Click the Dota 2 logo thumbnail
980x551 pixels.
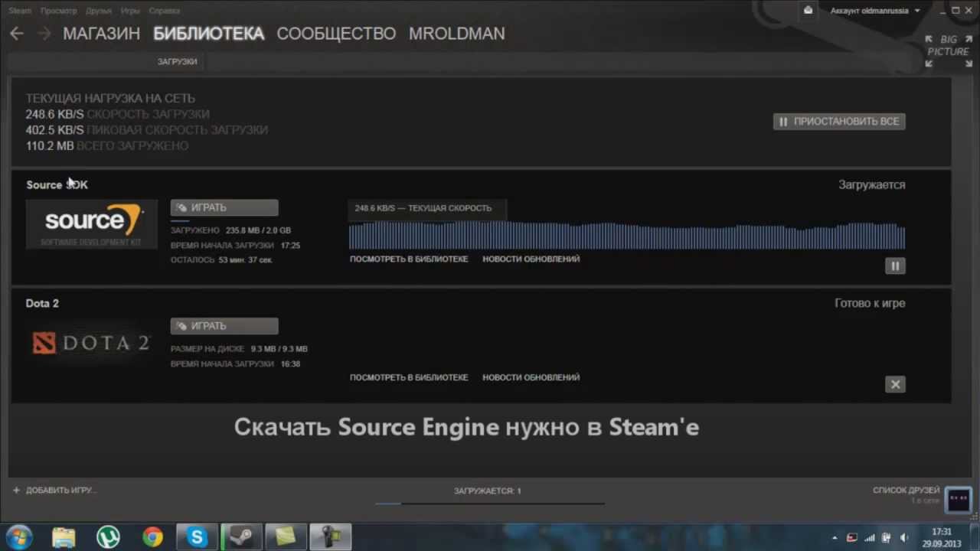92,343
